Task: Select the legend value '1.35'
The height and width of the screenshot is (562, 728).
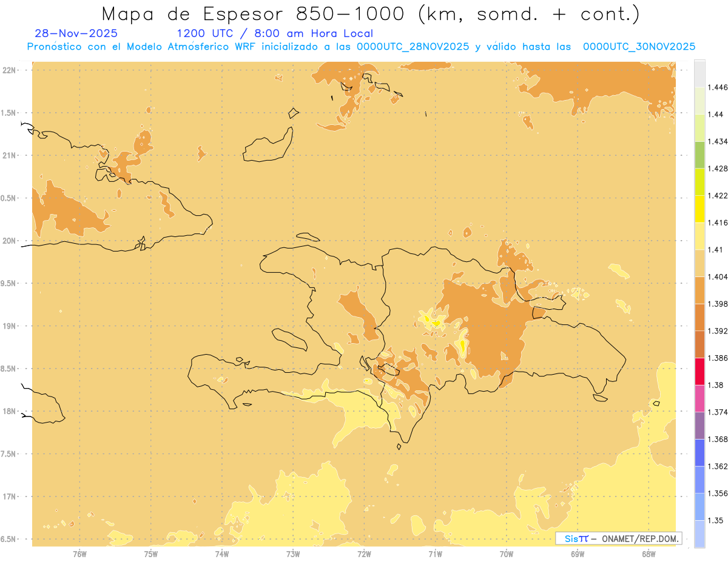Action: point(715,520)
